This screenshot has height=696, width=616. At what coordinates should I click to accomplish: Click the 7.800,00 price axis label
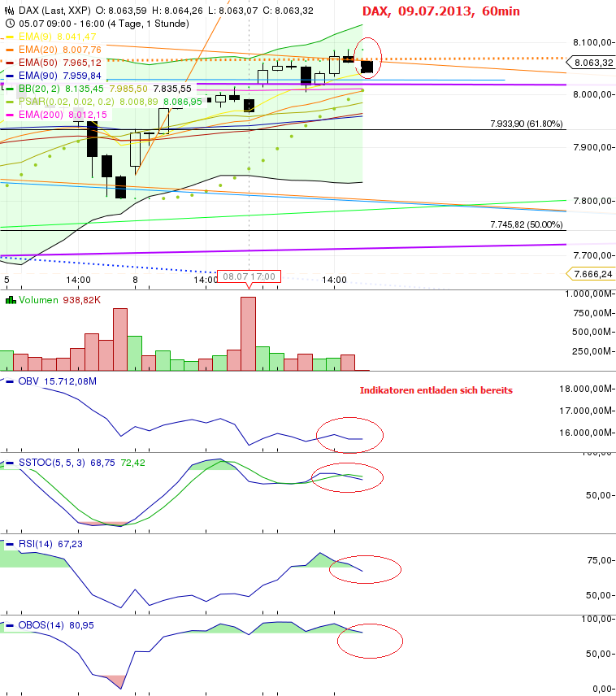pos(592,201)
